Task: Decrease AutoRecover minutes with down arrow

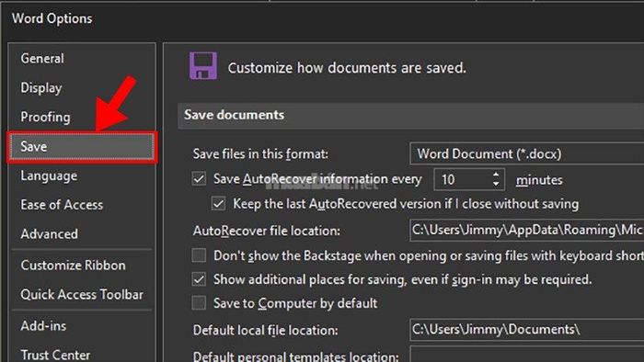Action: [x=496, y=184]
